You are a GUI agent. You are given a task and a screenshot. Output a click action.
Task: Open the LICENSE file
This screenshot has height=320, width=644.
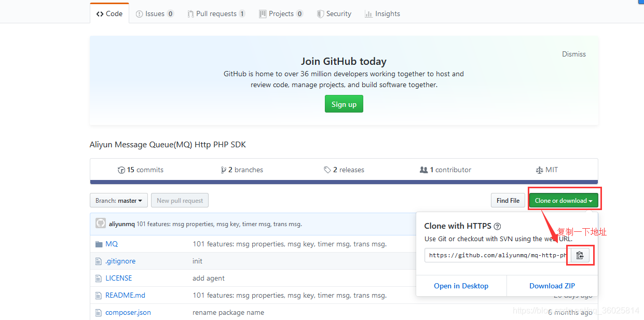pos(119,278)
